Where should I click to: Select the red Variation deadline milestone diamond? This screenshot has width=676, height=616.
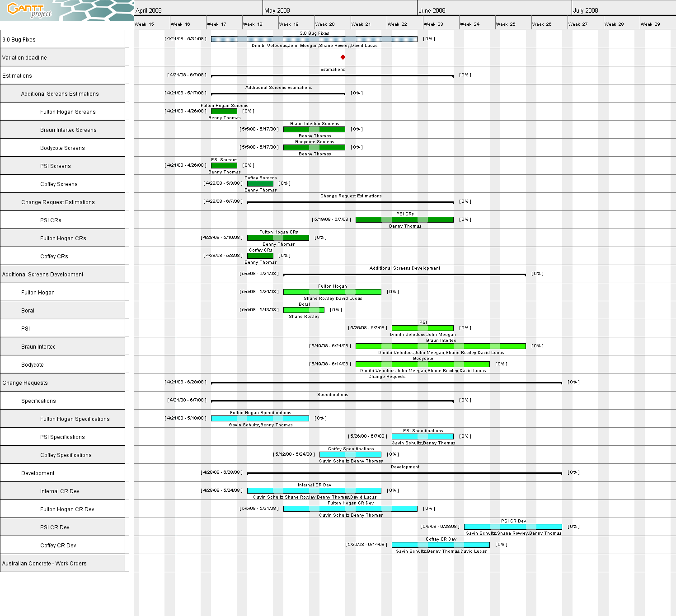pos(343,57)
